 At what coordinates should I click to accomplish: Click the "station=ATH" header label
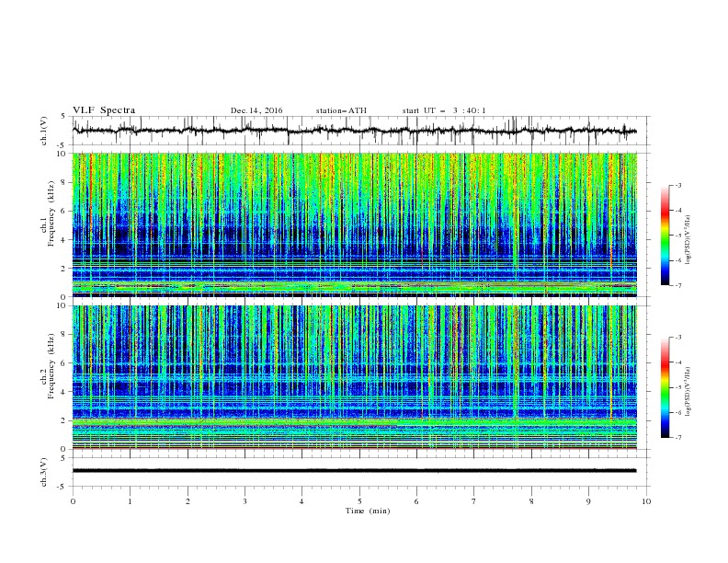pyautogui.click(x=341, y=110)
